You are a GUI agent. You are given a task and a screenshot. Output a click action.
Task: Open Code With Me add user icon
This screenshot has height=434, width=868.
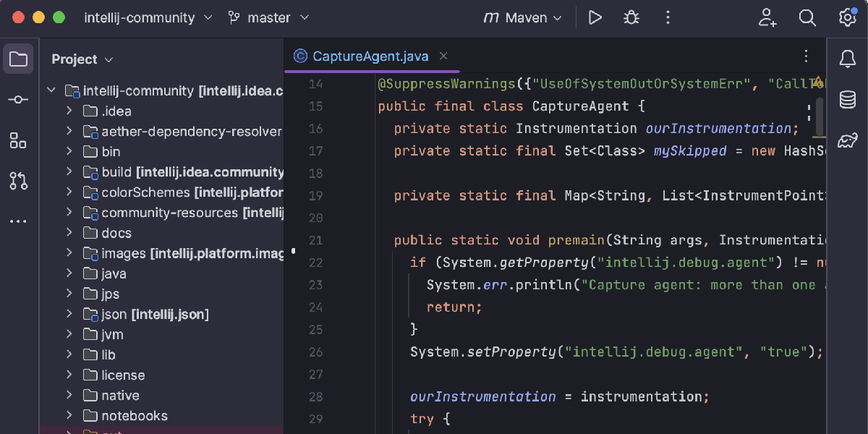tap(767, 17)
